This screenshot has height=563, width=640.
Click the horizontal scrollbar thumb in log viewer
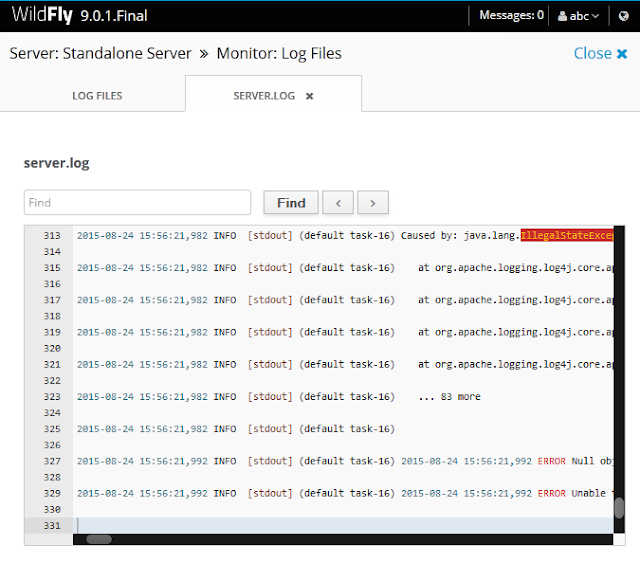99,539
